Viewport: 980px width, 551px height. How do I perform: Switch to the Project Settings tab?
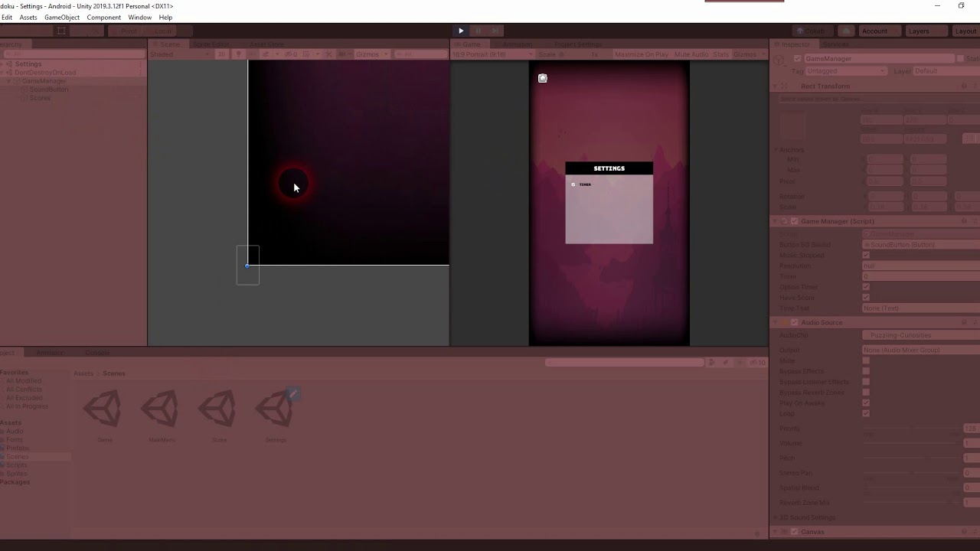point(578,44)
